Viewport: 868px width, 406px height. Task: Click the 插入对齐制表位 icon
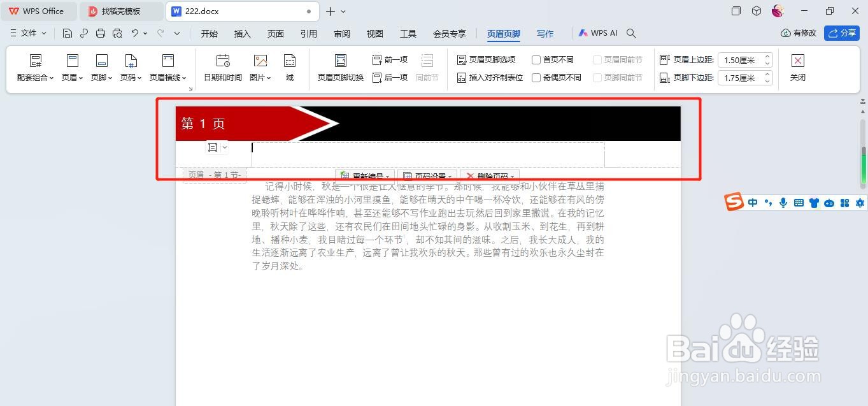(x=463, y=77)
